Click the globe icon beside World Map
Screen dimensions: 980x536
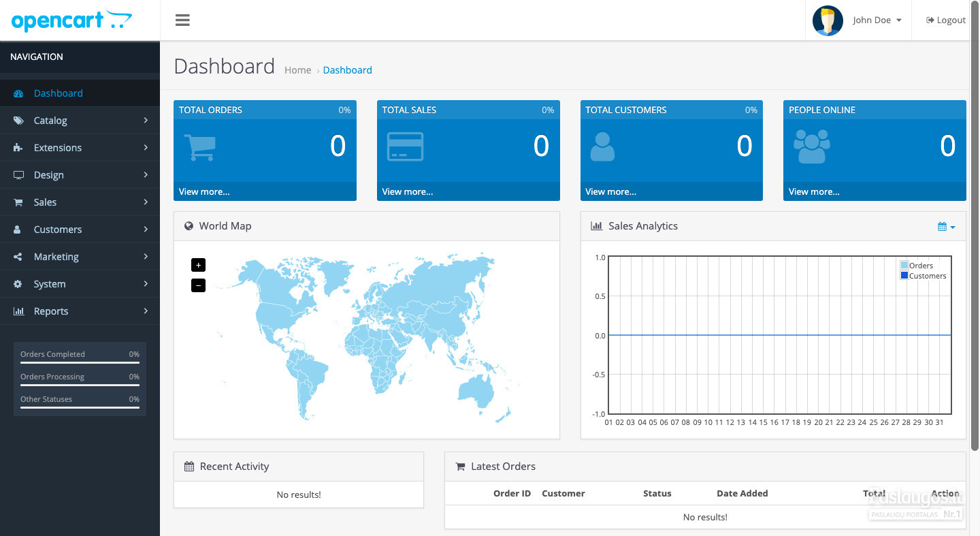[x=189, y=225]
